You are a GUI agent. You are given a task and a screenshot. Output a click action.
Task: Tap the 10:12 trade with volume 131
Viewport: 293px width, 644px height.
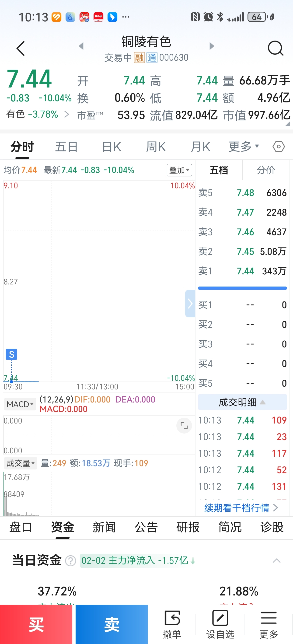click(242, 486)
